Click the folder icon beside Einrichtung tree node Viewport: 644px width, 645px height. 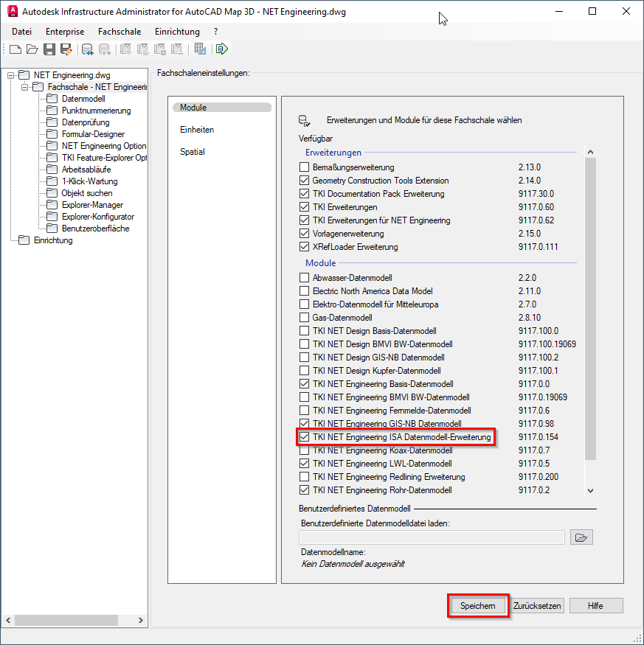coord(24,240)
